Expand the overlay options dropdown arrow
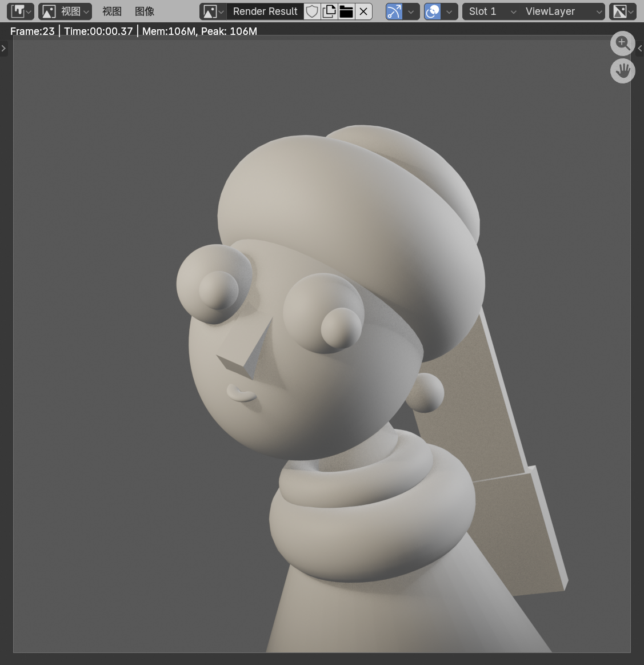 coord(449,11)
